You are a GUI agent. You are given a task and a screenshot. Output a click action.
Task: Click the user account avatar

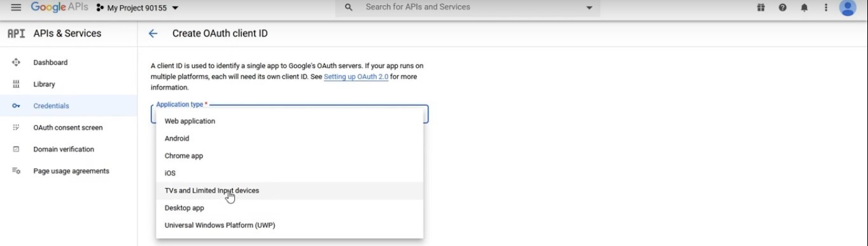[848, 8]
